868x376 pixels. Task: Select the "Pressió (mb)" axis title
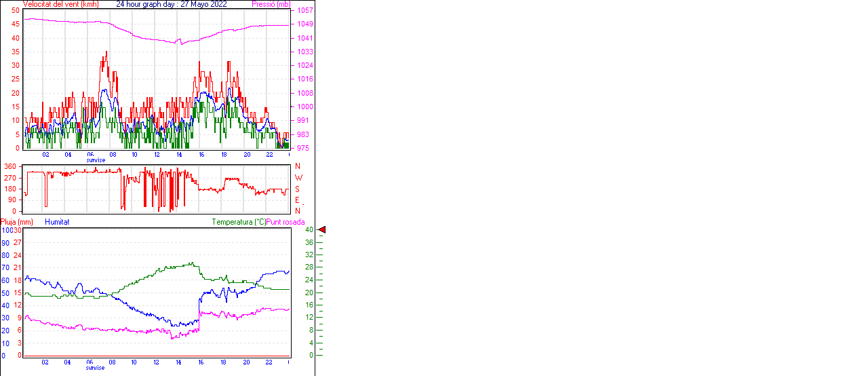point(271,4)
